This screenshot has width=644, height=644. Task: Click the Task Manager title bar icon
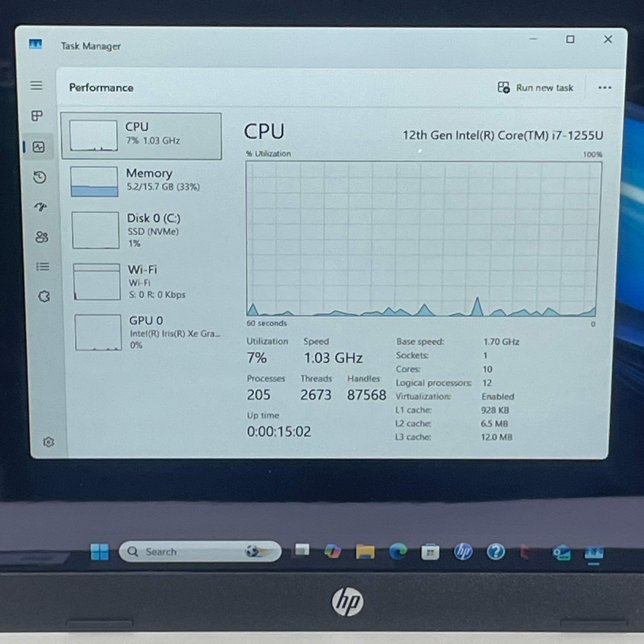(35, 44)
